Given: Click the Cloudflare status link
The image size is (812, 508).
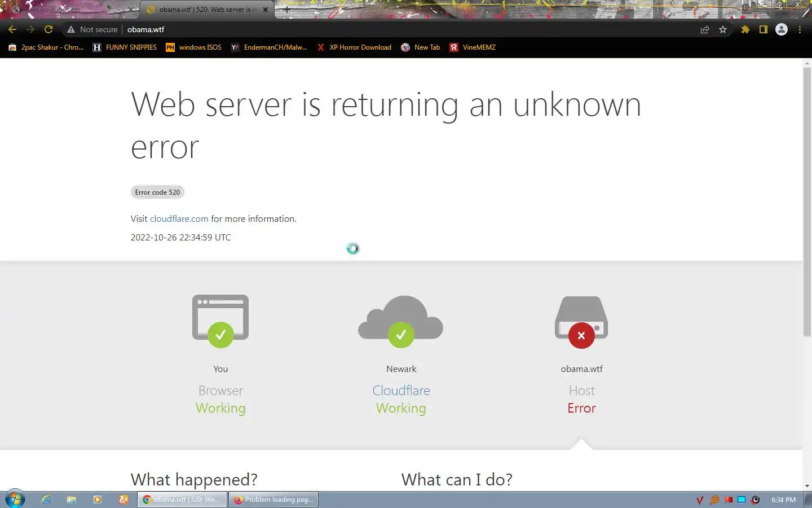Looking at the screenshot, I should point(401,391).
